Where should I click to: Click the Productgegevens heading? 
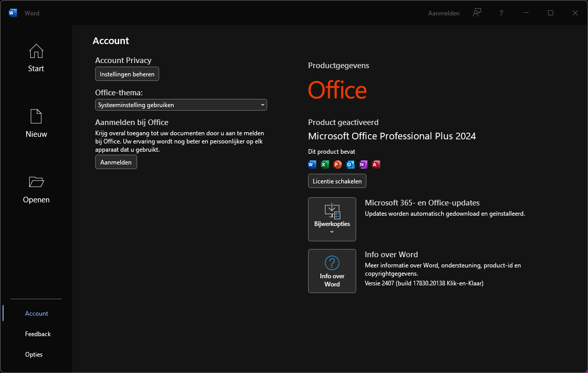(339, 66)
